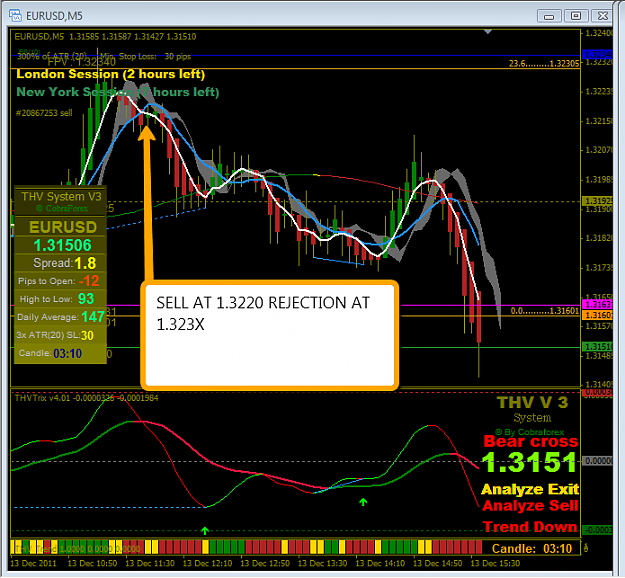The height and width of the screenshot is (578, 625).
Task: Click the '0.0.........1.31601' Fibonacci level label
Action: [544, 311]
